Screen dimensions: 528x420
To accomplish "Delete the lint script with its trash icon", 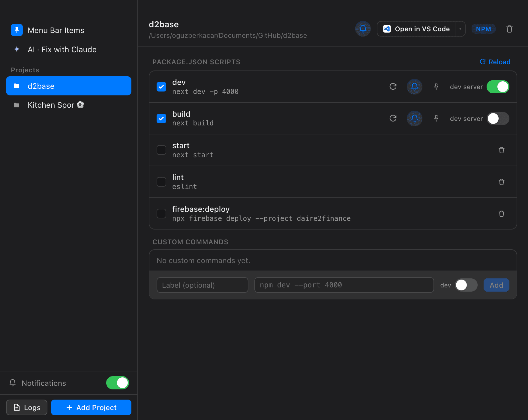I will [501, 182].
